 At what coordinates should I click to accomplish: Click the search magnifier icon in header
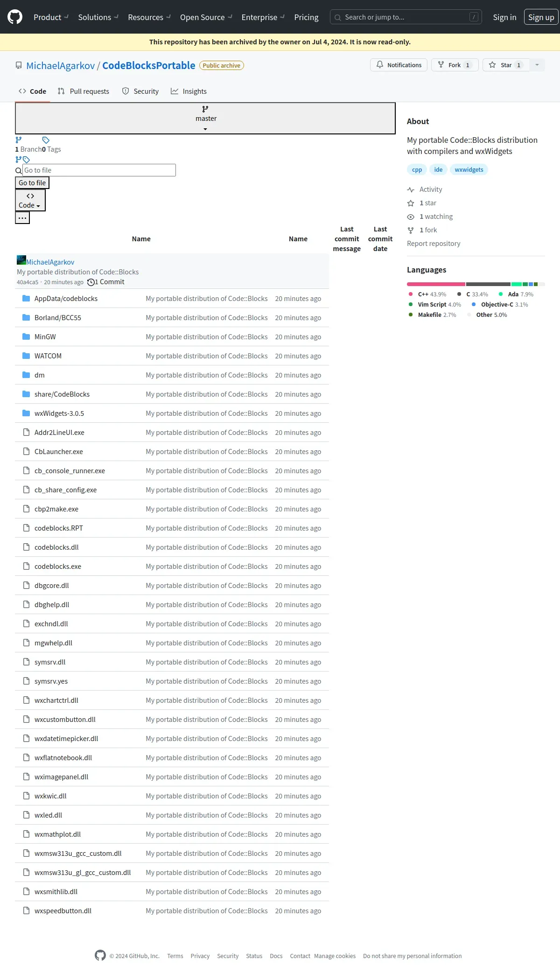338,17
